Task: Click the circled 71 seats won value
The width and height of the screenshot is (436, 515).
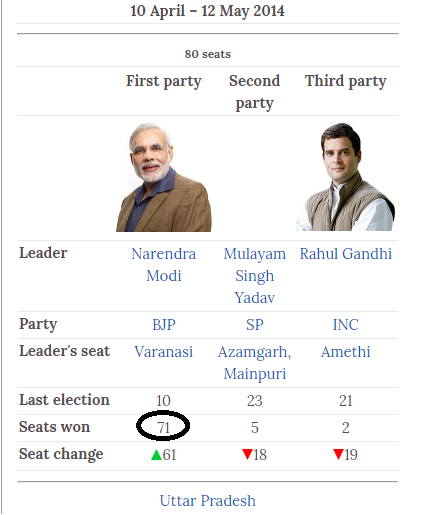Action: tap(163, 427)
